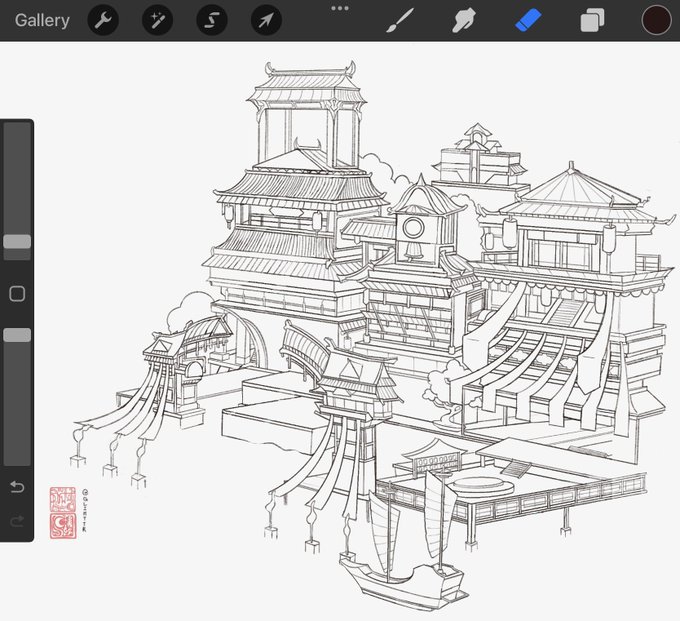680x621 pixels.
Task: Open the Layers panel
Action: click(x=592, y=21)
